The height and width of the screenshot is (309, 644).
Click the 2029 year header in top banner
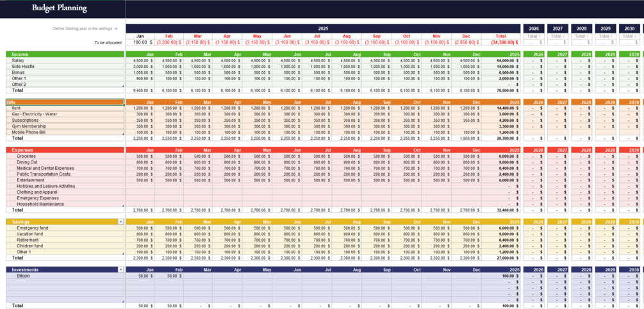click(606, 29)
